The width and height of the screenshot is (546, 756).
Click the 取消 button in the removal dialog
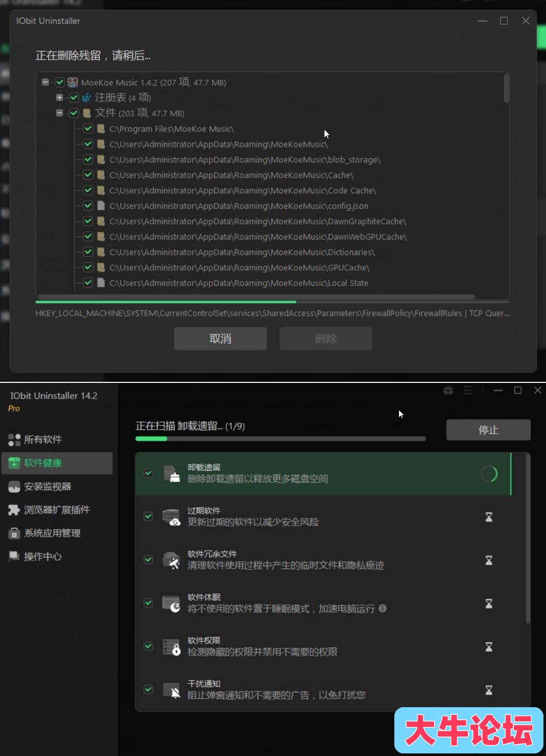(220, 339)
